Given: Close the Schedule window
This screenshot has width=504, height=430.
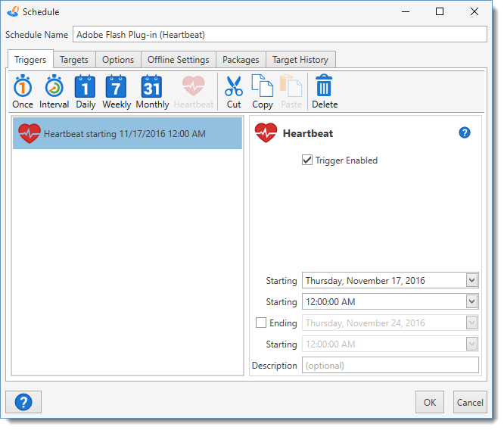Looking at the screenshot, I should point(474,11).
